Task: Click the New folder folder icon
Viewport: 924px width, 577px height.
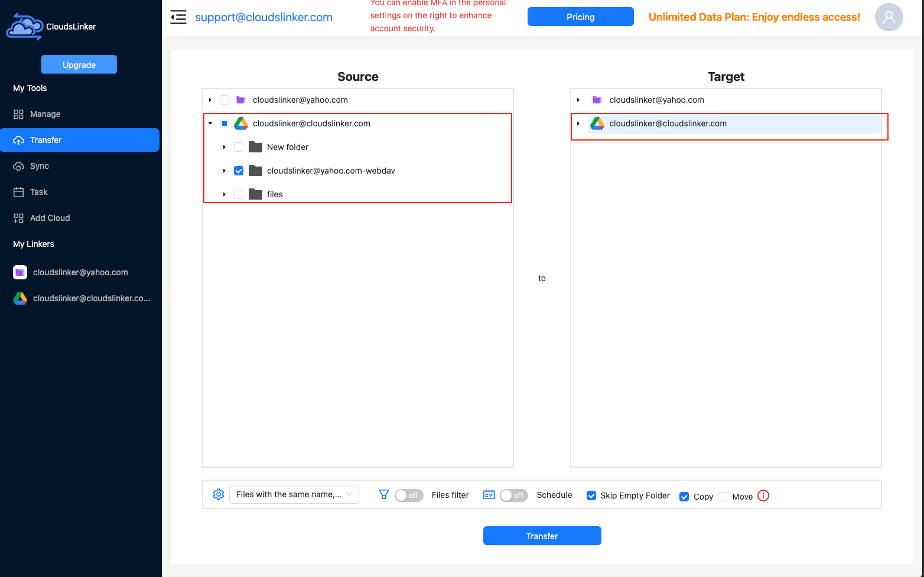Action: click(x=255, y=147)
